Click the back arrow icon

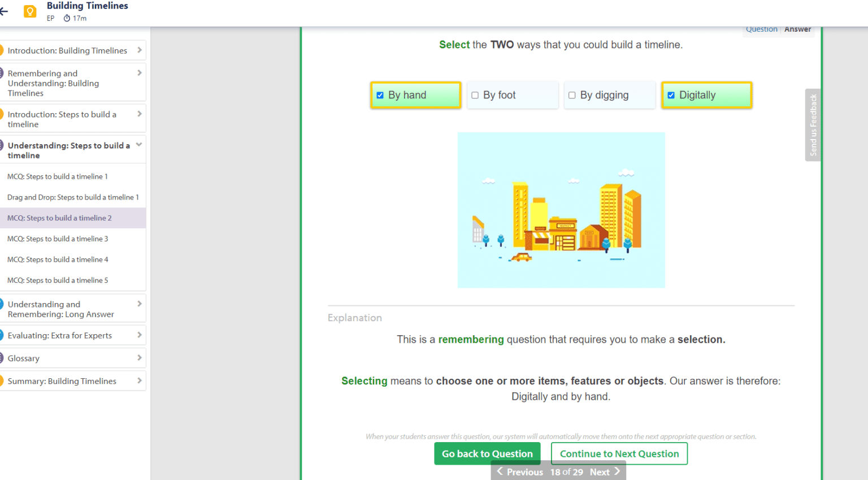click(5, 11)
